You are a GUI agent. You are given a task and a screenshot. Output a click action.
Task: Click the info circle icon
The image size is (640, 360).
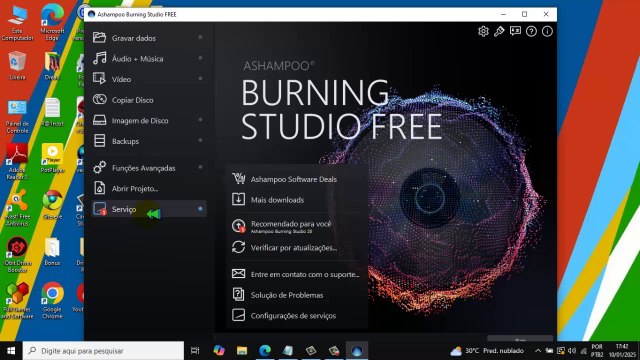[547, 31]
